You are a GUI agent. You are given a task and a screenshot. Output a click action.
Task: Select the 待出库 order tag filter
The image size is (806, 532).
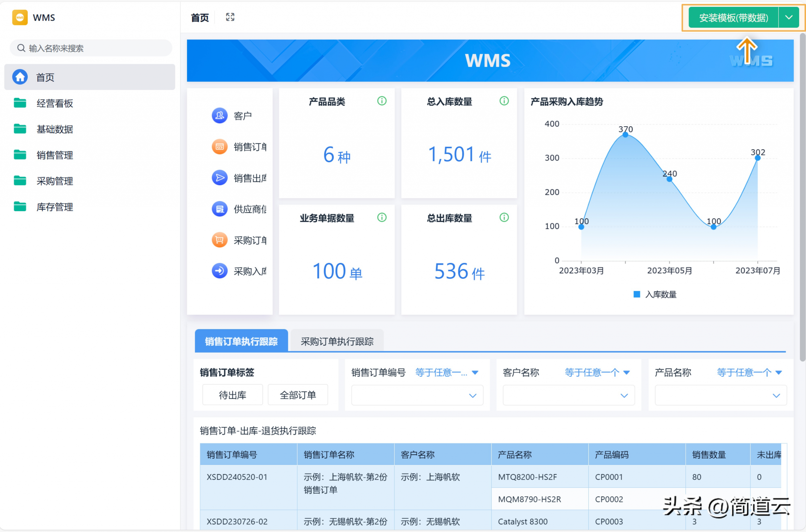[232, 395]
